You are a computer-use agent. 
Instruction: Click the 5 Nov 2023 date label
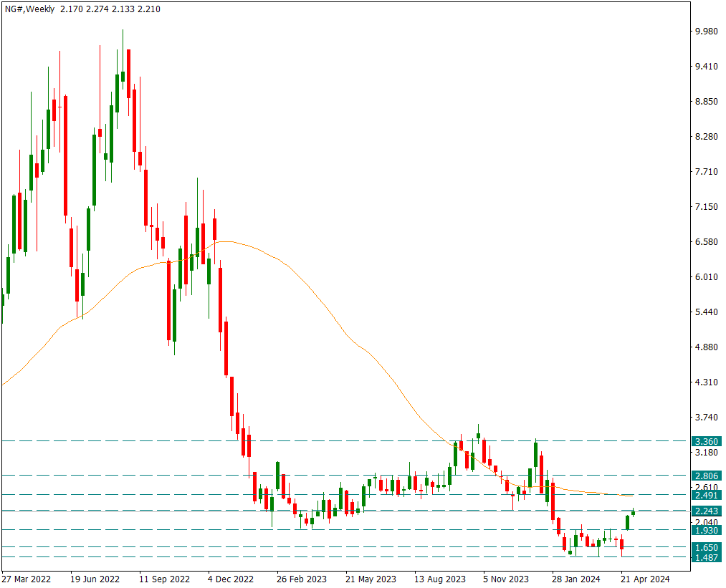point(506,579)
